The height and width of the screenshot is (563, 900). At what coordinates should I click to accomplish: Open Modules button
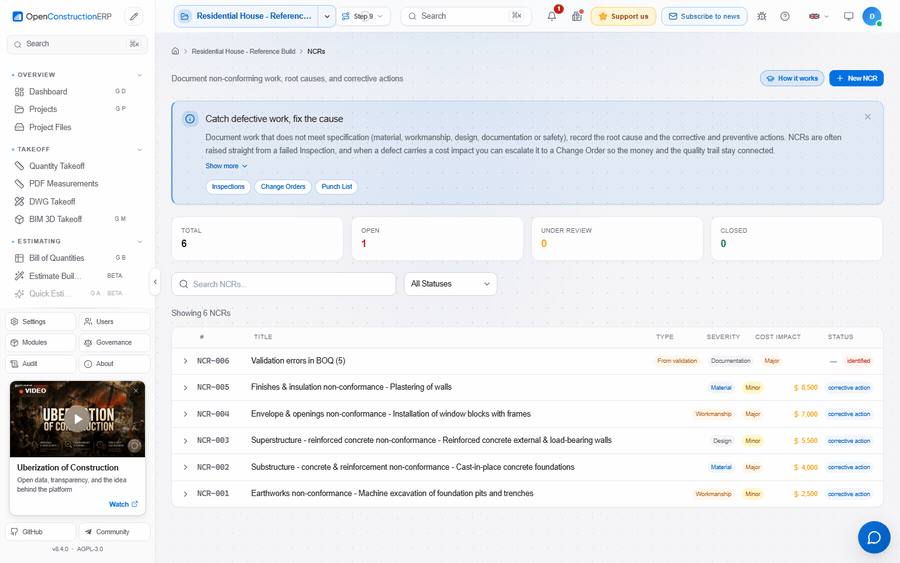pos(41,343)
